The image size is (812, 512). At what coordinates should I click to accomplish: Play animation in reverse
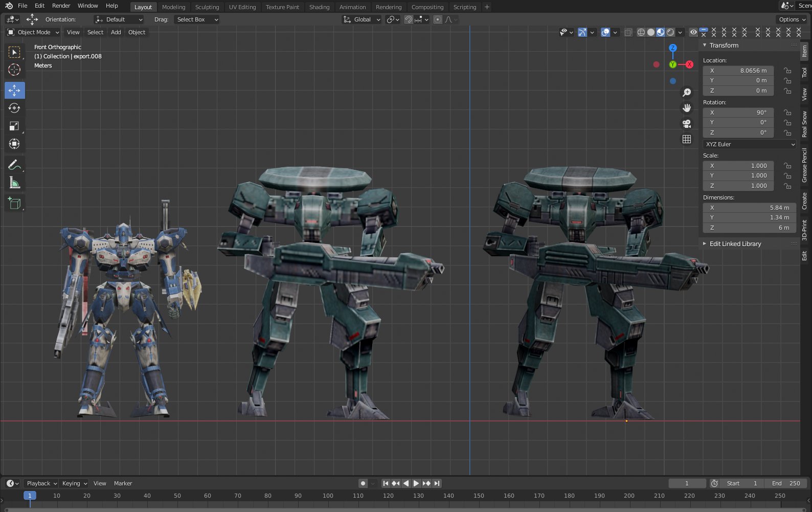(406, 483)
